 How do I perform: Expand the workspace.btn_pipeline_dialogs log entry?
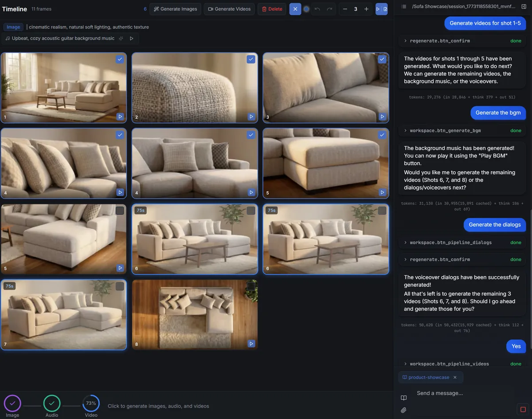405,243
